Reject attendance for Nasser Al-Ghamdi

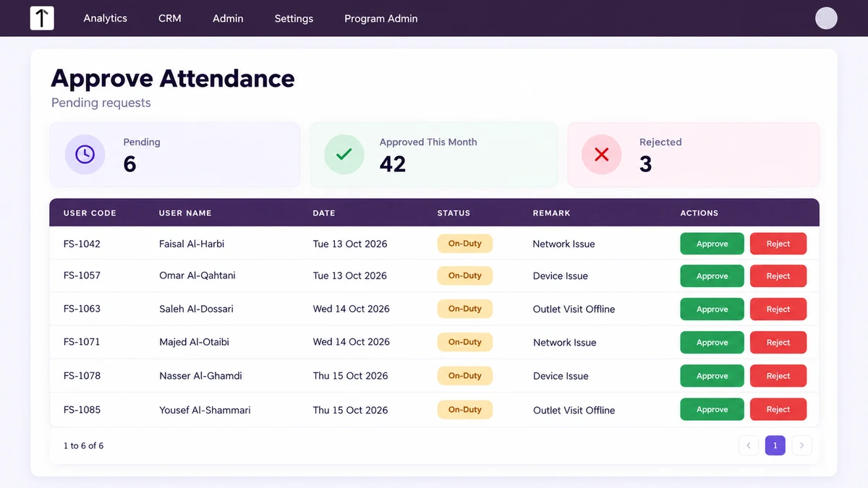pyautogui.click(x=778, y=376)
